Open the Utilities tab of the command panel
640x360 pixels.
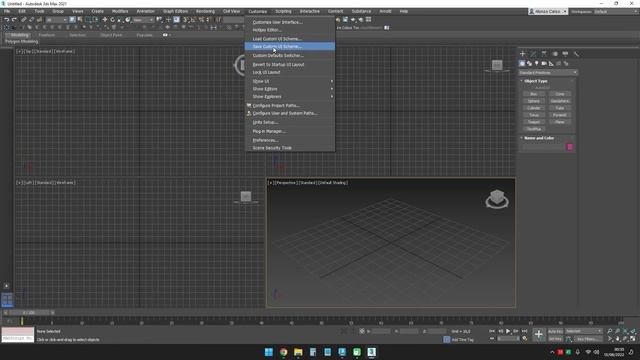coord(576,53)
